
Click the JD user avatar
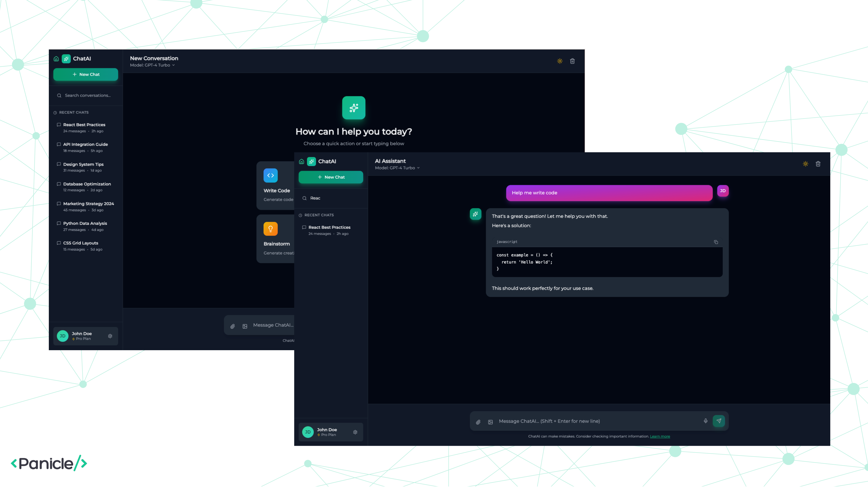click(x=723, y=191)
